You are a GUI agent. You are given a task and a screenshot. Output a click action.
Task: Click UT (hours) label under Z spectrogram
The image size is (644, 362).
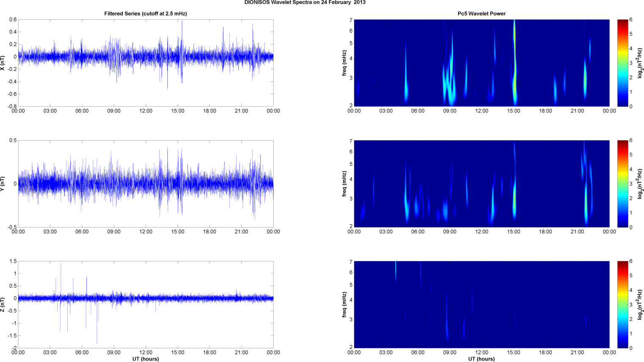(481, 359)
